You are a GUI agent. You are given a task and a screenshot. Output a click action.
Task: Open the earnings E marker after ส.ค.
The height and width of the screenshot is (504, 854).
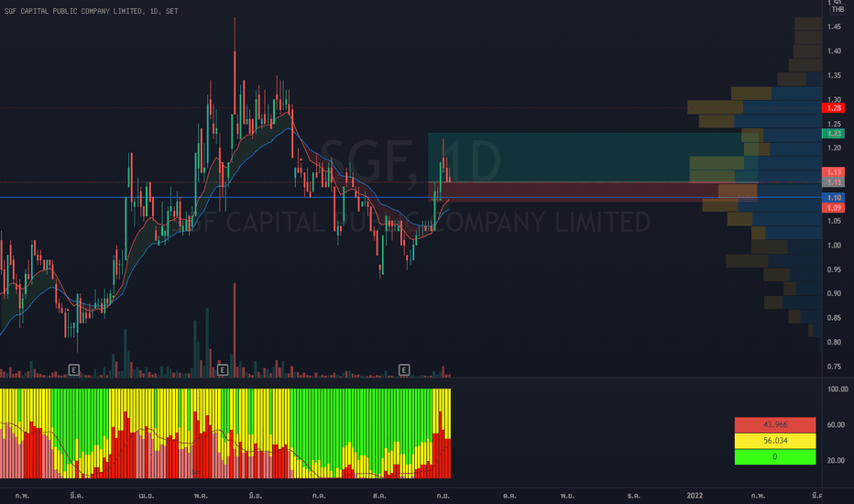pos(403,370)
